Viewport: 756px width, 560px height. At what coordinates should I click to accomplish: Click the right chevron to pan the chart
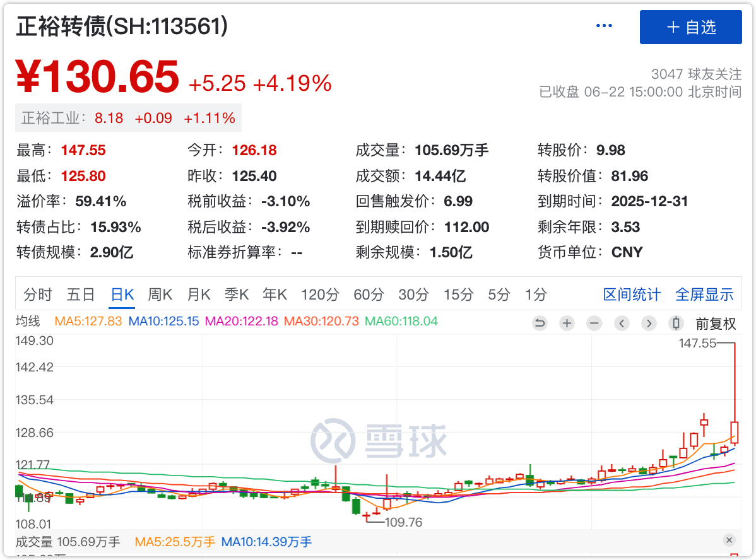click(649, 323)
